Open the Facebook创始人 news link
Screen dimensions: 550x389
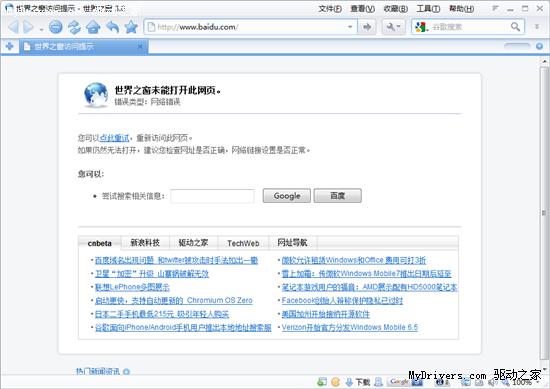(x=342, y=300)
